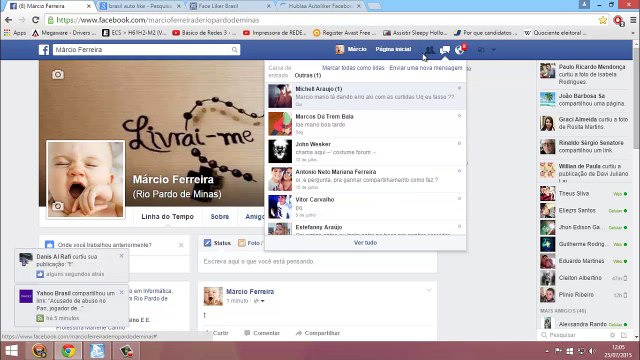Open friend requests icon in top bar

point(429,49)
